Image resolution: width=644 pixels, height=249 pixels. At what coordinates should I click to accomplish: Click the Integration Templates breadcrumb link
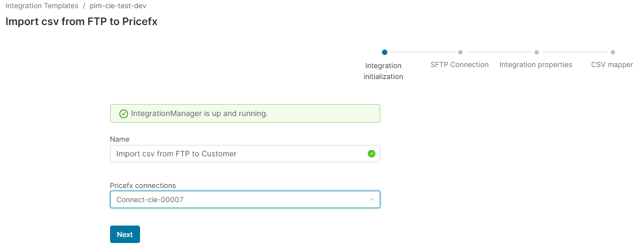click(x=42, y=5)
